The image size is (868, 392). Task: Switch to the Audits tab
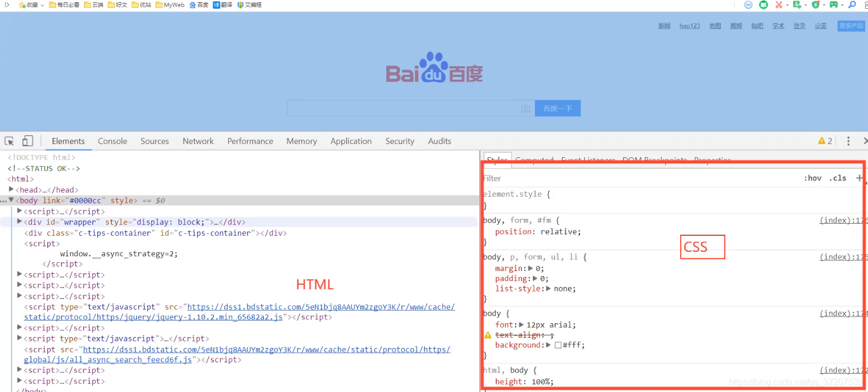440,141
